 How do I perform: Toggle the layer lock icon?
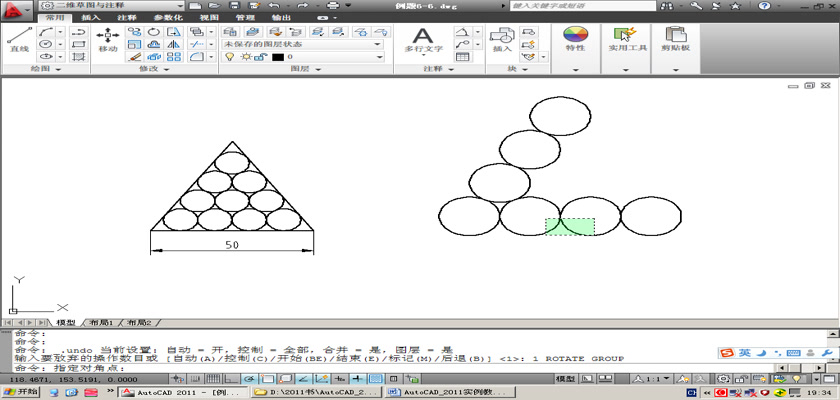click(x=258, y=57)
